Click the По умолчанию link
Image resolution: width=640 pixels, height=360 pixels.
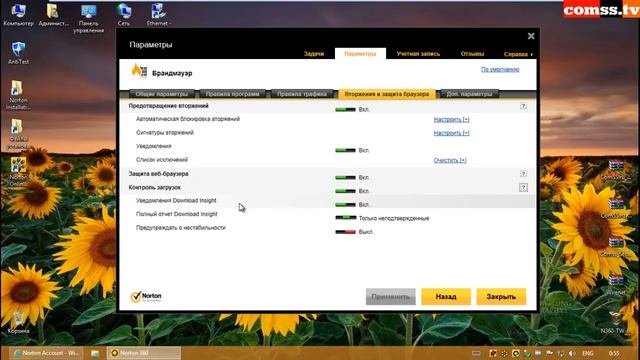500,69
